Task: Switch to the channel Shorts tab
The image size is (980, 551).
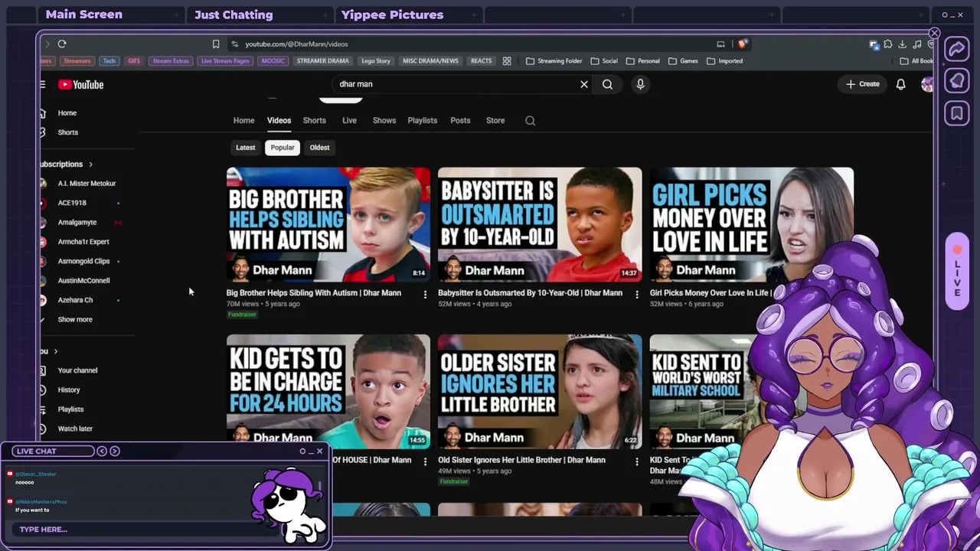Action: pyautogui.click(x=314, y=121)
